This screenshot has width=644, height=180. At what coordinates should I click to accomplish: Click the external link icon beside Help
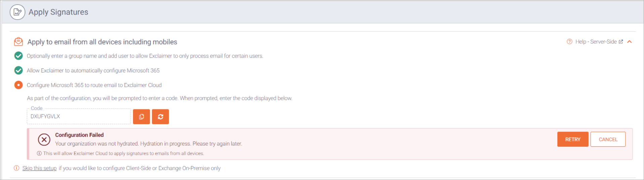(621, 42)
